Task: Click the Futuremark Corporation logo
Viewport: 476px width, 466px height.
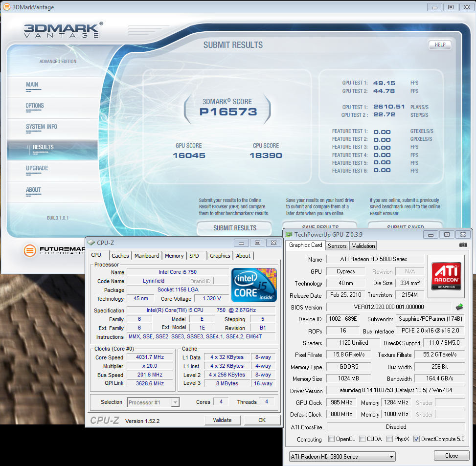Action: pyautogui.click(x=30, y=251)
